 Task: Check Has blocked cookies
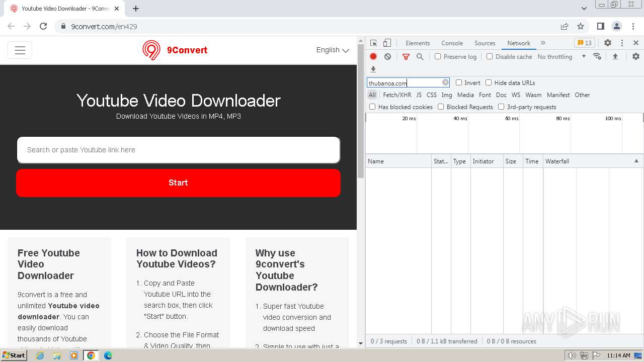coord(372,107)
